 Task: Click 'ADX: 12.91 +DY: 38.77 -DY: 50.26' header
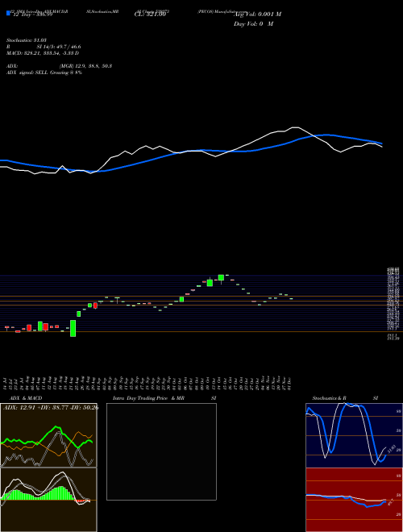click(51, 407)
